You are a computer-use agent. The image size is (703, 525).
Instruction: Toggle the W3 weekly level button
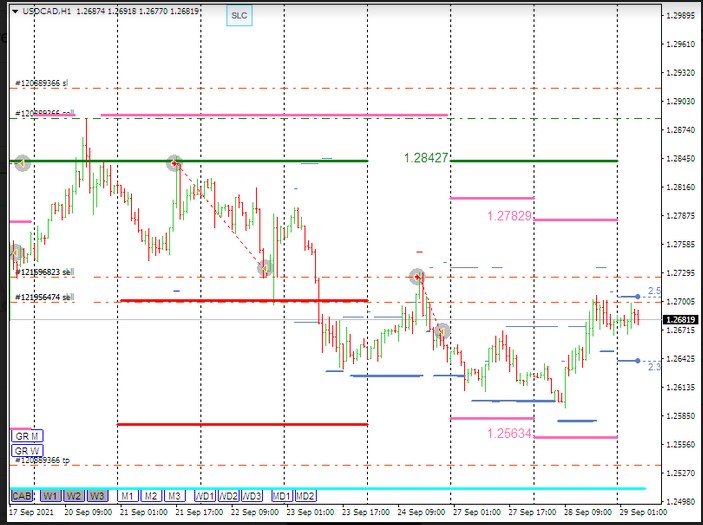pyautogui.click(x=97, y=496)
